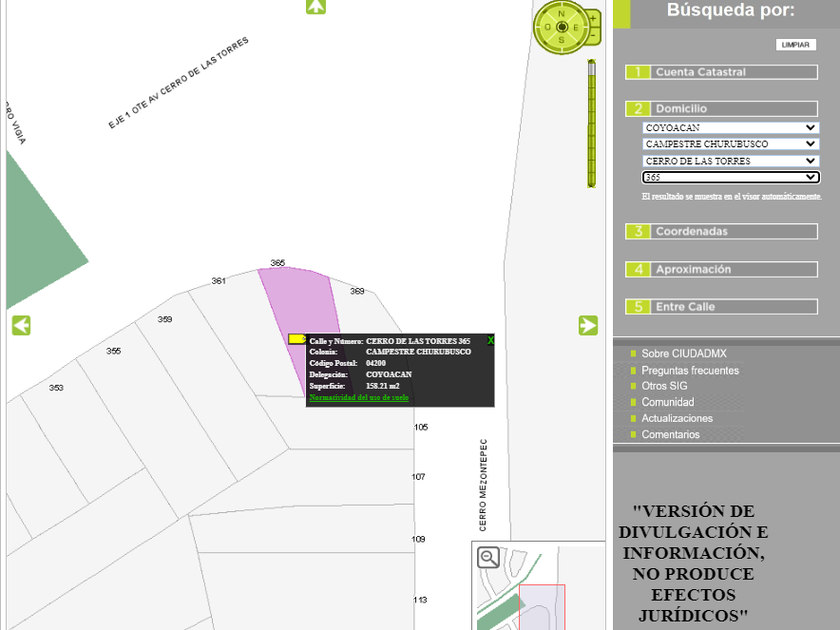
Task: Expand the Aproximación search section
Action: tap(722, 269)
